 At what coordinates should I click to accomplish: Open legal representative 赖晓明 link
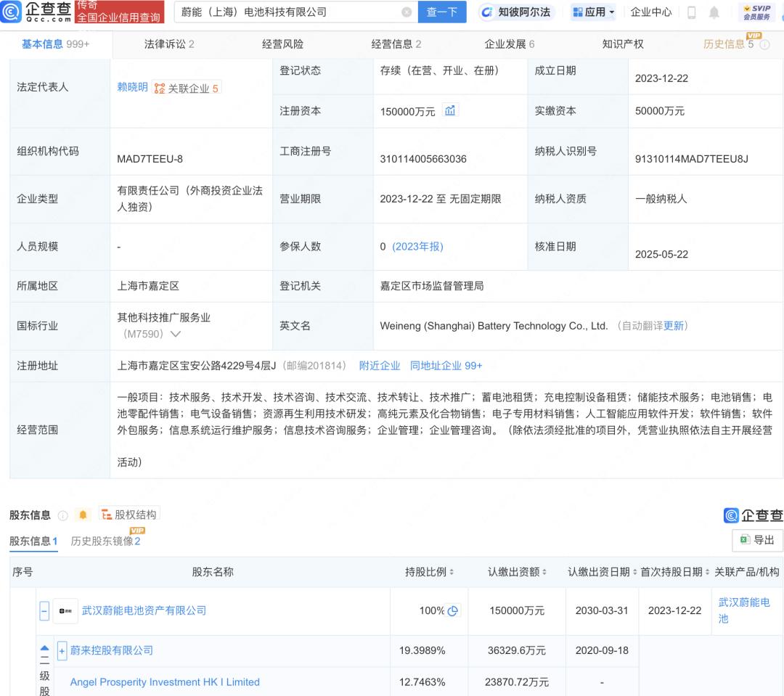(x=133, y=87)
